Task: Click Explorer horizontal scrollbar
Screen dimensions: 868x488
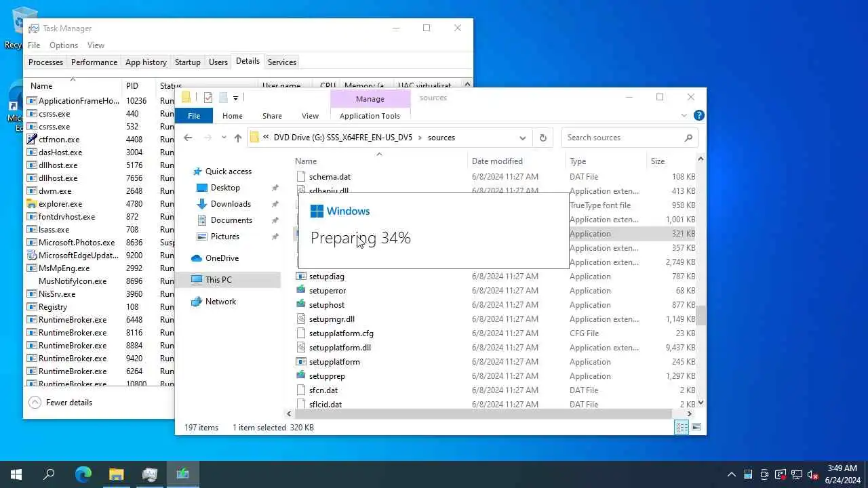Action: pos(482,413)
